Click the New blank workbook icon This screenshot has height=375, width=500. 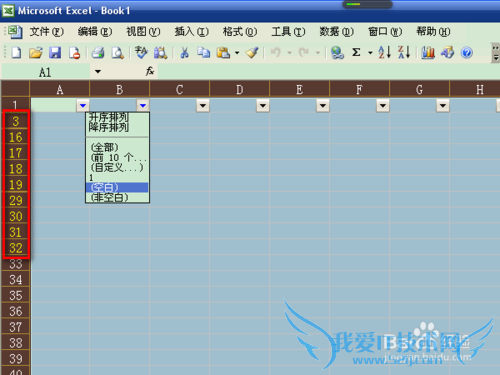[x=16, y=53]
